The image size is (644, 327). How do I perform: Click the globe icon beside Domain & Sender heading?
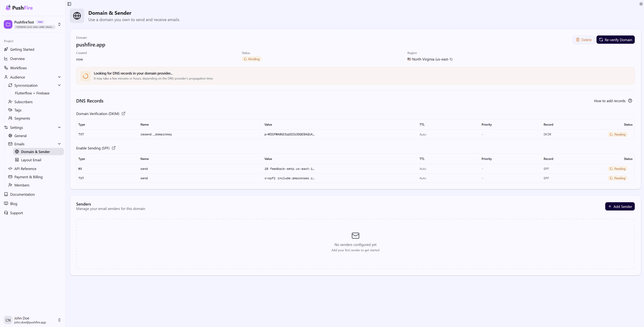pos(77,16)
